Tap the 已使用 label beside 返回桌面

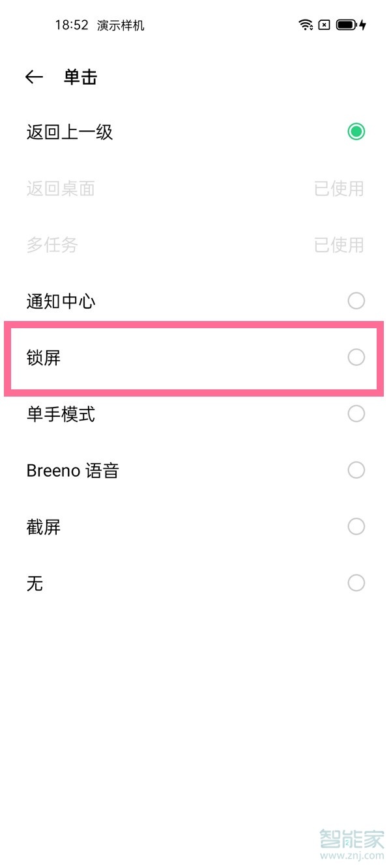339,189
